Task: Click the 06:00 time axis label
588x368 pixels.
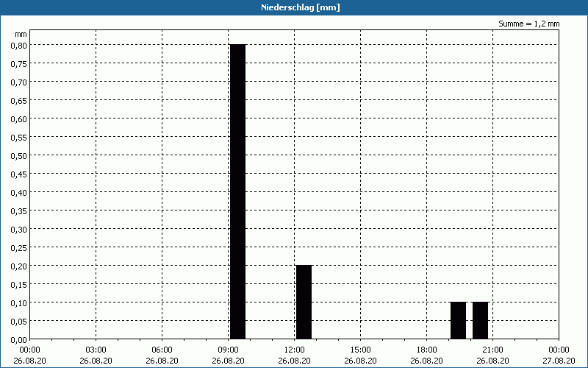Action: (x=162, y=350)
